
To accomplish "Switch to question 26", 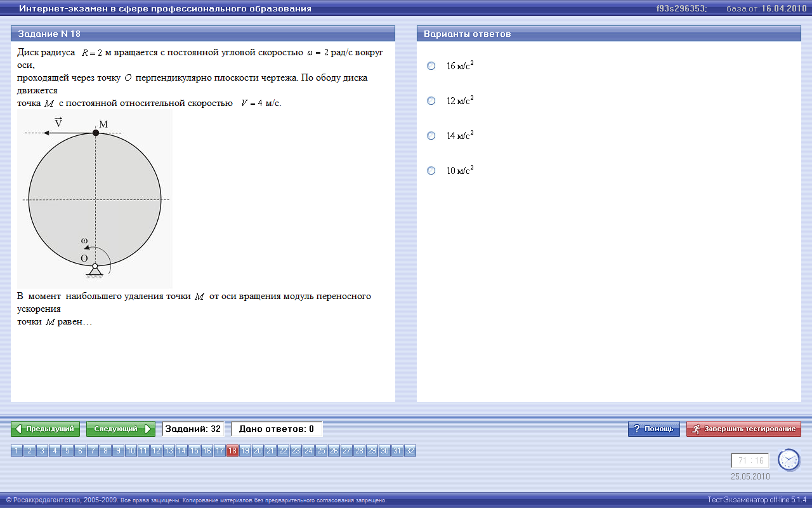I will 334,451.
